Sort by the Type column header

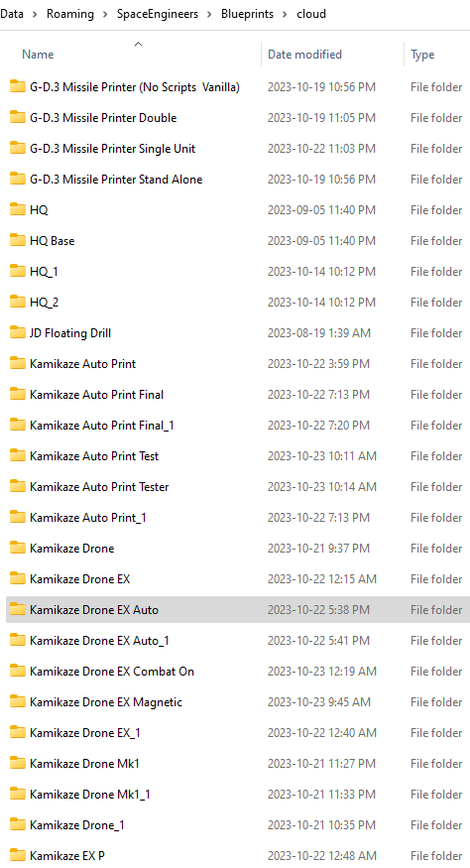422,55
